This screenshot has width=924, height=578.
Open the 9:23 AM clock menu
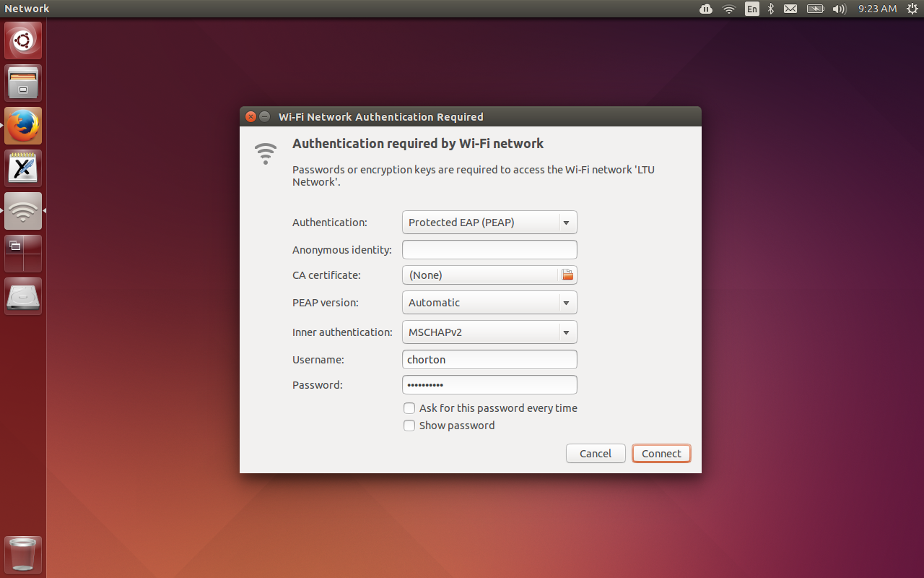coord(877,9)
